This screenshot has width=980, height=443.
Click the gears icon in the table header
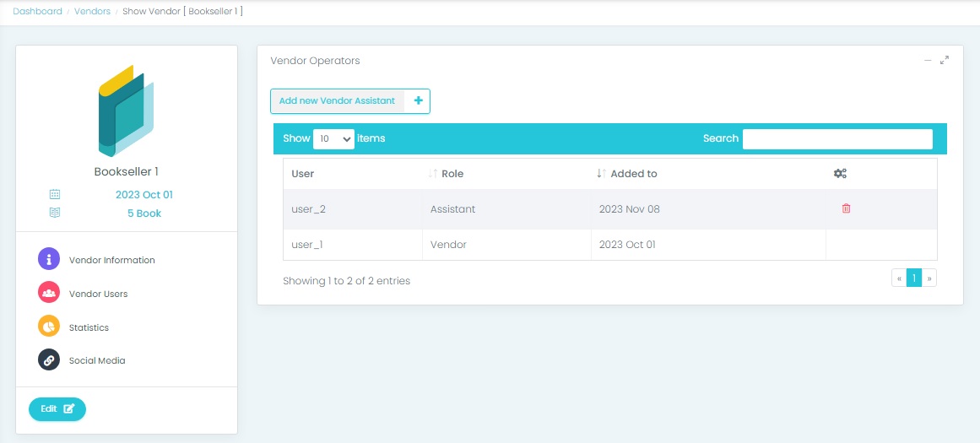pyautogui.click(x=840, y=174)
